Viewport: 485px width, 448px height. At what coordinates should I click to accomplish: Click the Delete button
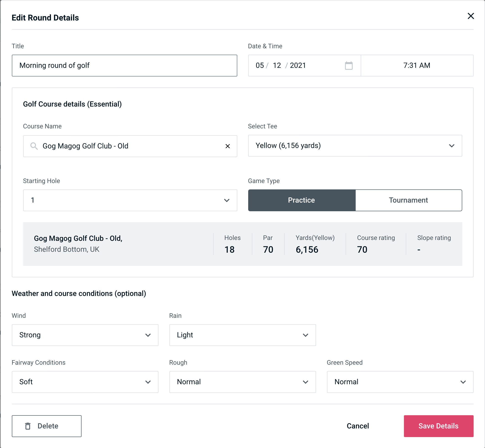pos(47,426)
